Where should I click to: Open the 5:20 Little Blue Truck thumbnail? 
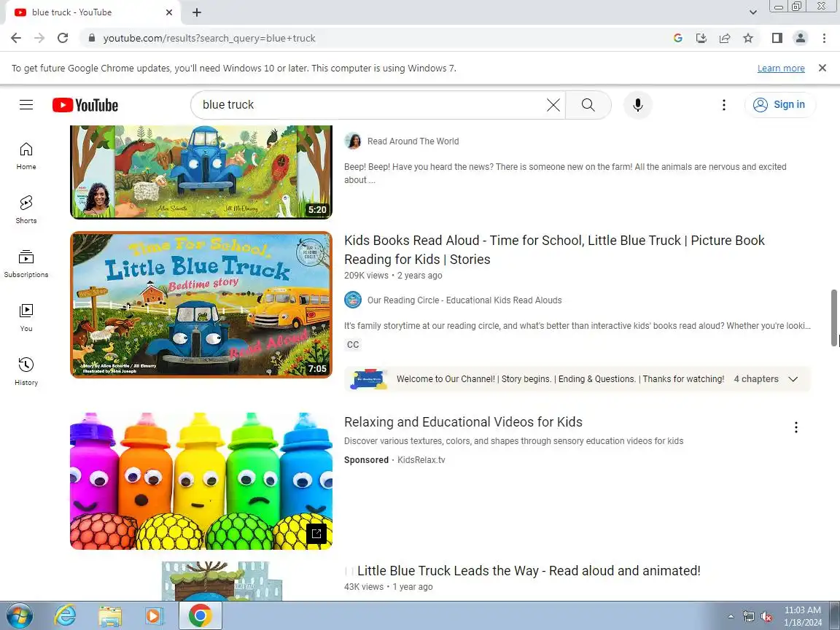coord(201,172)
